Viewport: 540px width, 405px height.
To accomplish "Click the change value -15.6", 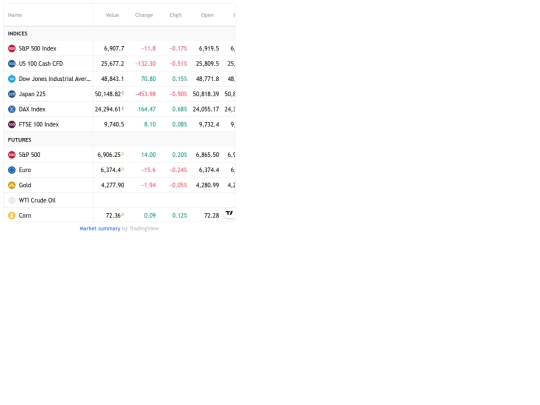I will 148,170.
